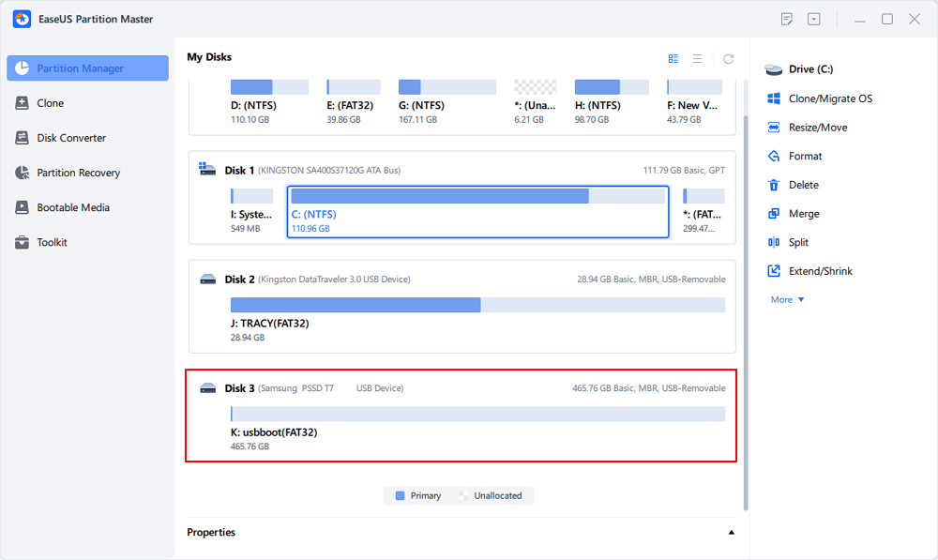Click the Drive (C:) disk icon
The width and height of the screenshot is (938, 560).
[774, 69]
